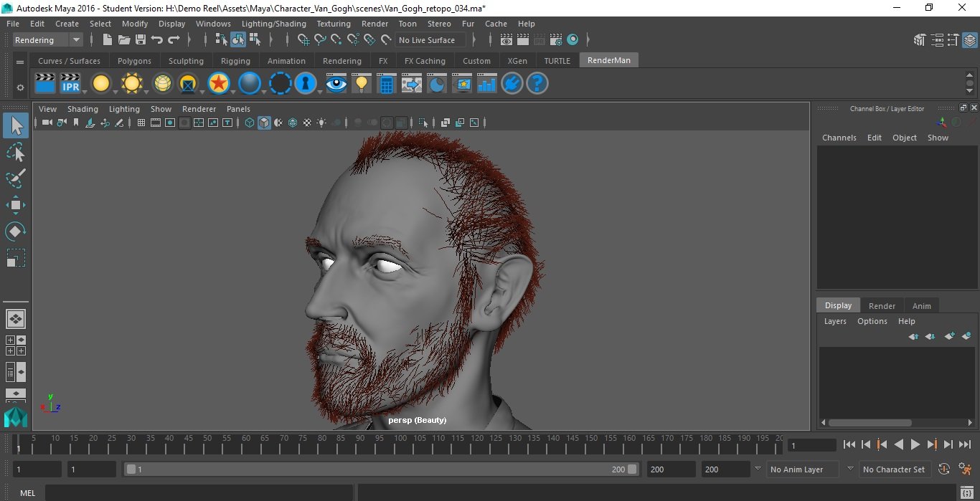Save the scene with the floppy disk icon
This screenshot has height=501, width=980.
pyautogui.click(x=141, y=40)
